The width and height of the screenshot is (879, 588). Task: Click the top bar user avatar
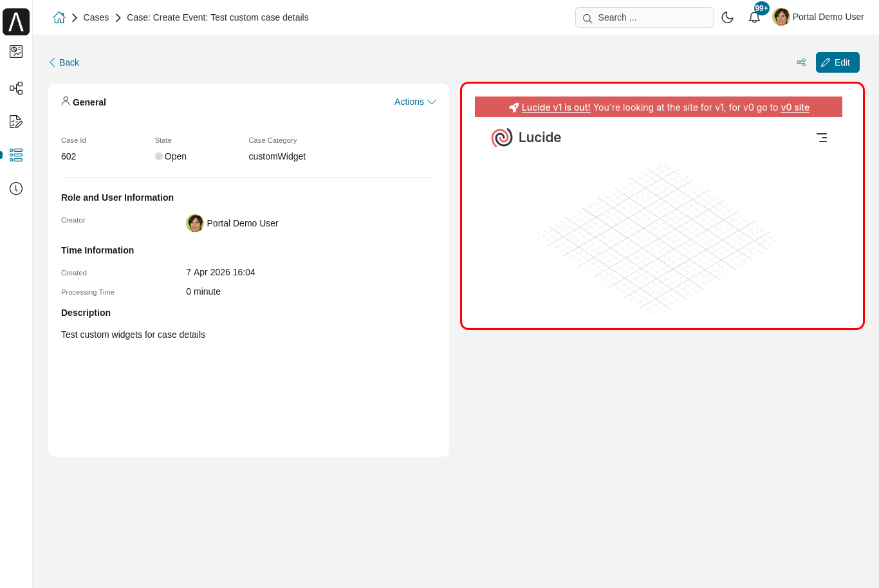coord(781,17)
